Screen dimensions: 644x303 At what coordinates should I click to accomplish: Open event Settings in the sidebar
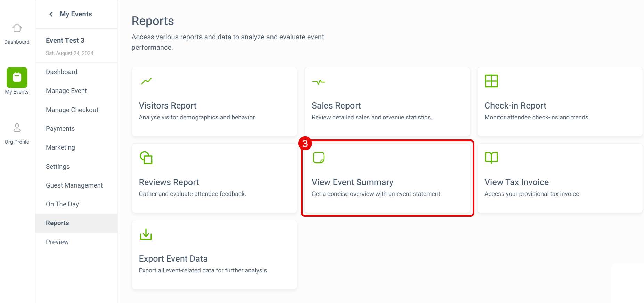point(58,167)
